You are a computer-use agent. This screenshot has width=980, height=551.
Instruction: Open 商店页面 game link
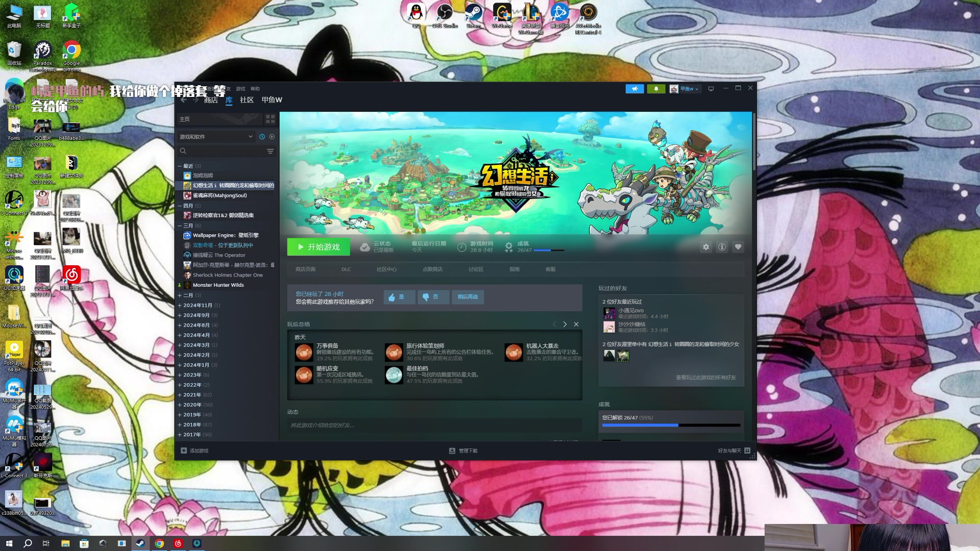(305, 269)
